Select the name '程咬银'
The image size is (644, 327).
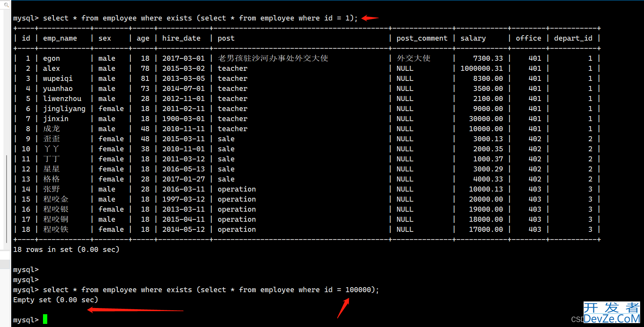point(56,209)
